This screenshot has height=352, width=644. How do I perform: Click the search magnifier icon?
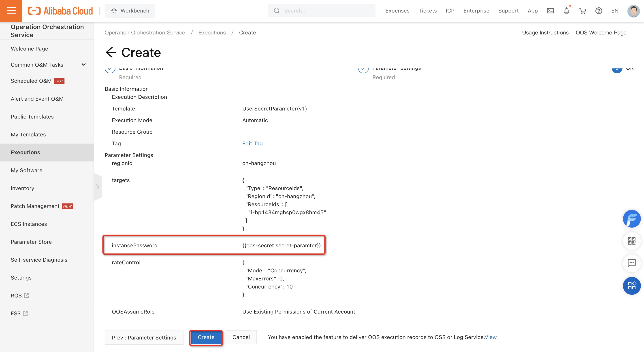(277, 11)
